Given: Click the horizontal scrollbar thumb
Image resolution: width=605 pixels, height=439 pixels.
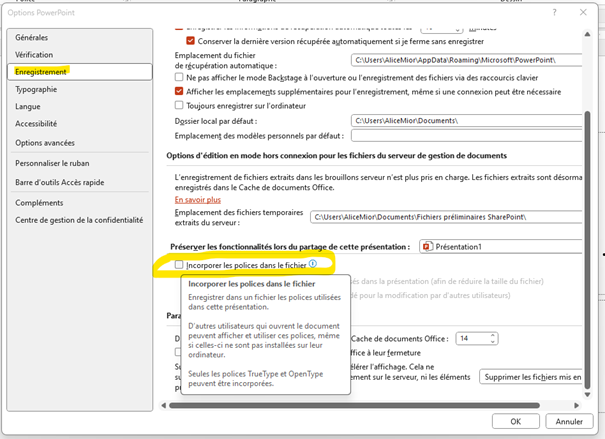Looking at the screenshot, I should [x=354, y=405].
